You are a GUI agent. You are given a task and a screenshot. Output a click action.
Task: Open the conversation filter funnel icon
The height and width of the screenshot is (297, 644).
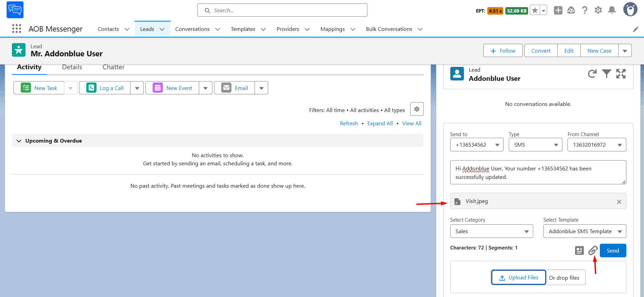coord(607,74)
